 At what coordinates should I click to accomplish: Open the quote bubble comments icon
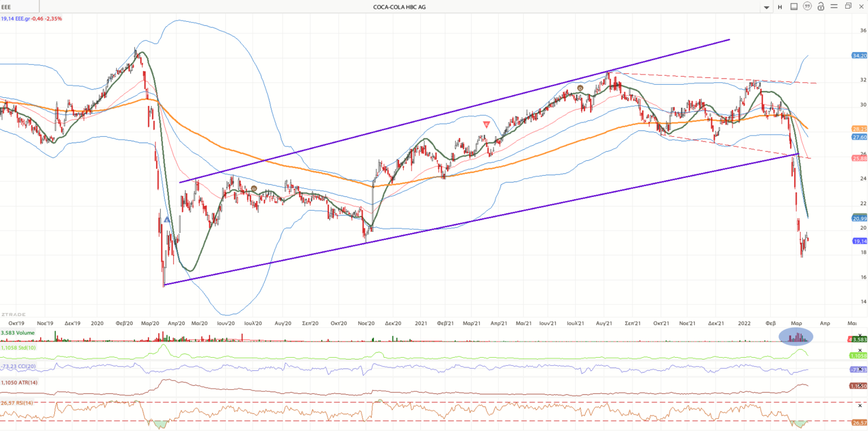tap(807, 7)
